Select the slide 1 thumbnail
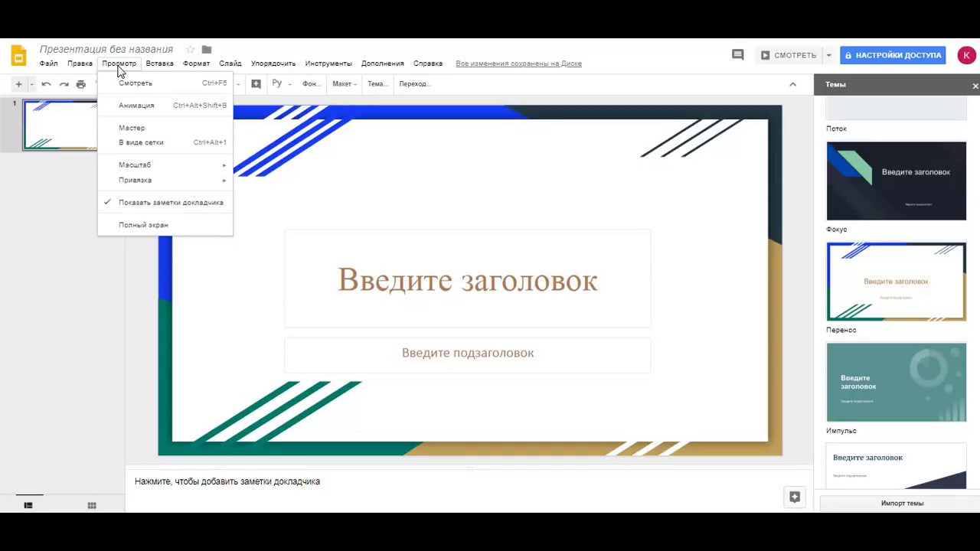The image size is (980, 551). pos(60,125)
